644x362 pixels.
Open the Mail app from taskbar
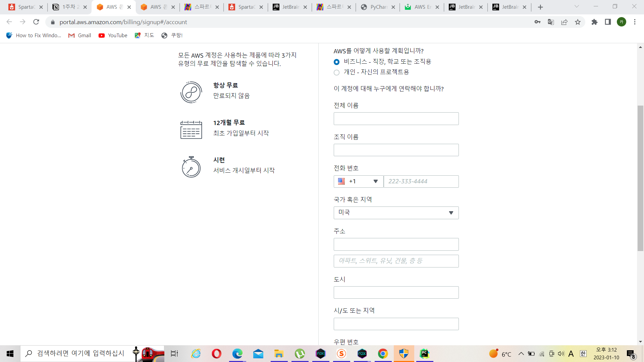258,354
